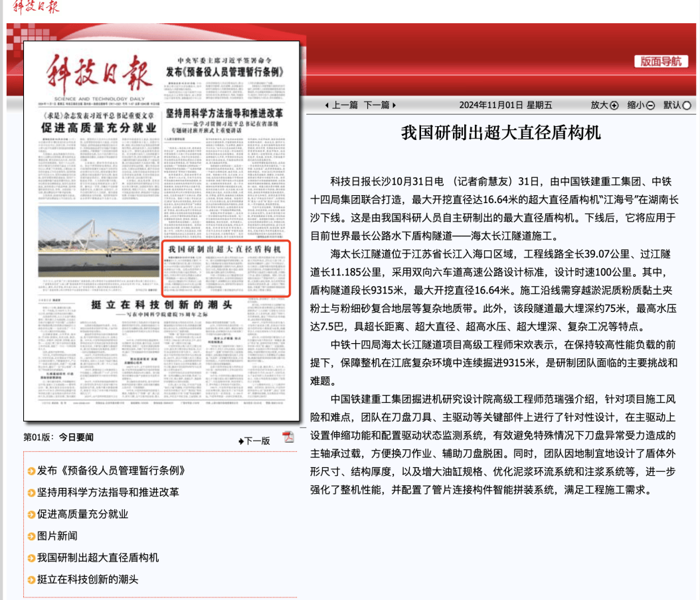Open article 发布《预备役人员管理暂行条例》 in list
Viewport: 700px width, 600px height.
(111, 471)
